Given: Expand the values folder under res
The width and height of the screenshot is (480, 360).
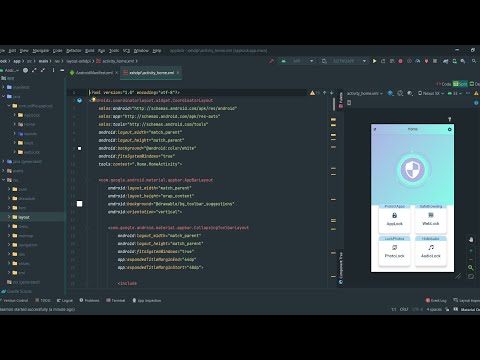Looking at the screenshot, I should click(9, 263).
